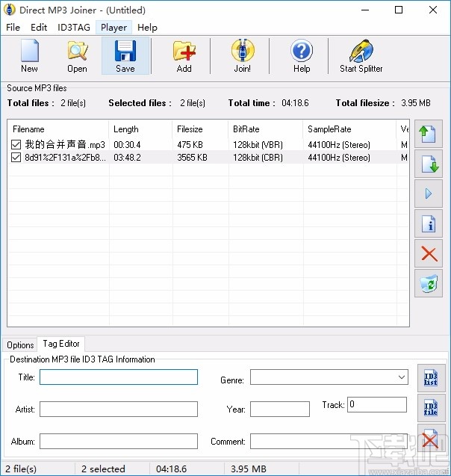Open the Edit menu

click(39, 28)
